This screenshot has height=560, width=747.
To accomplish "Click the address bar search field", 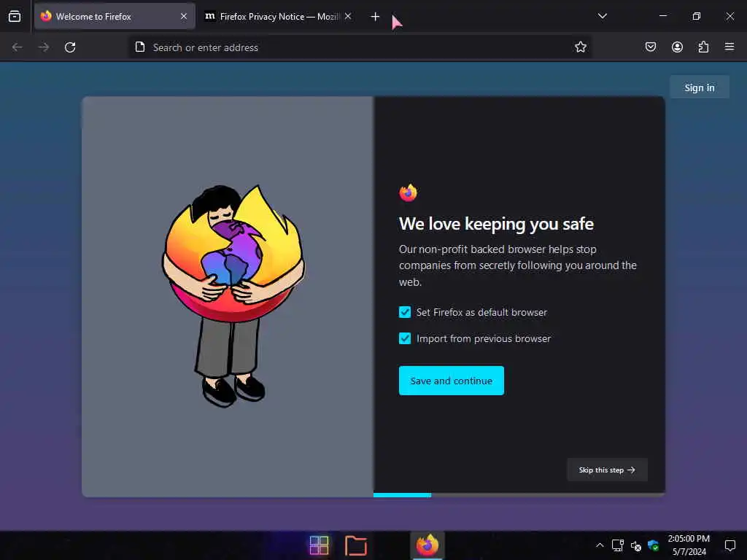I will click(360, 47).
